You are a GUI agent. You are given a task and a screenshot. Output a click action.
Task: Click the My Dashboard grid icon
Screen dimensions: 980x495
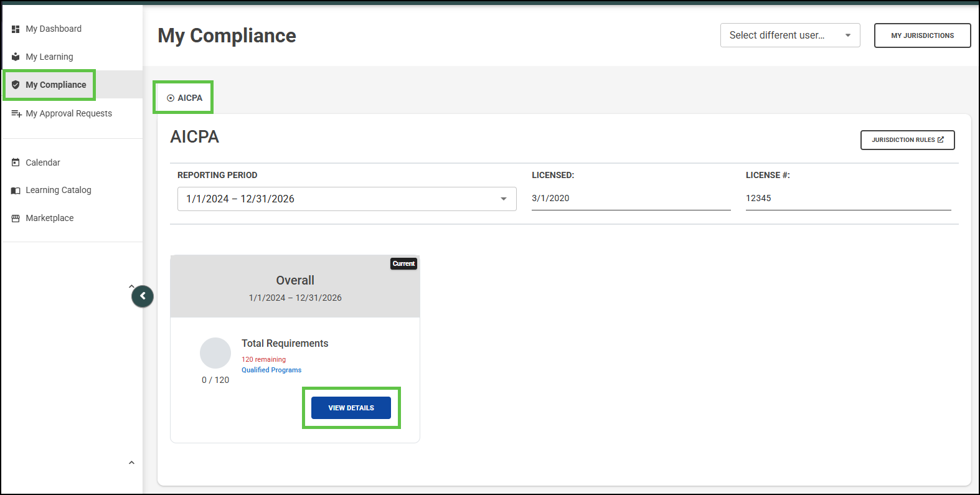click(x=16, y=29)
